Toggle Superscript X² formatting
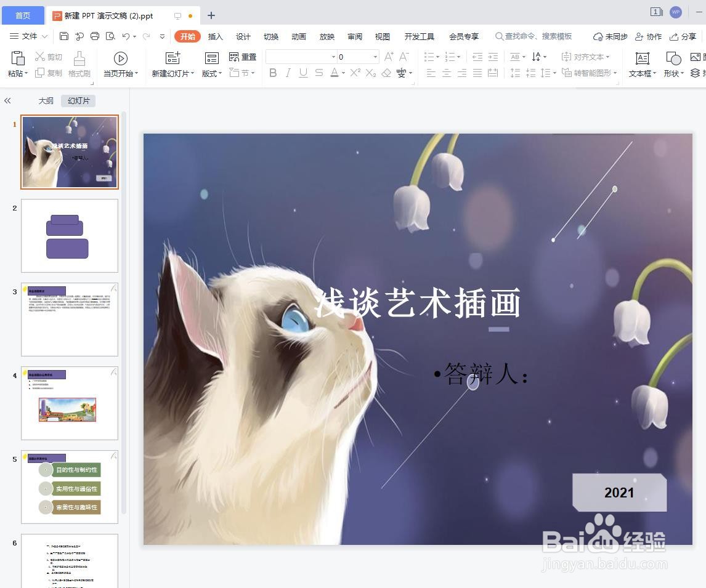The height and width of the screenshot is (588, 706). tap(355, 73)
